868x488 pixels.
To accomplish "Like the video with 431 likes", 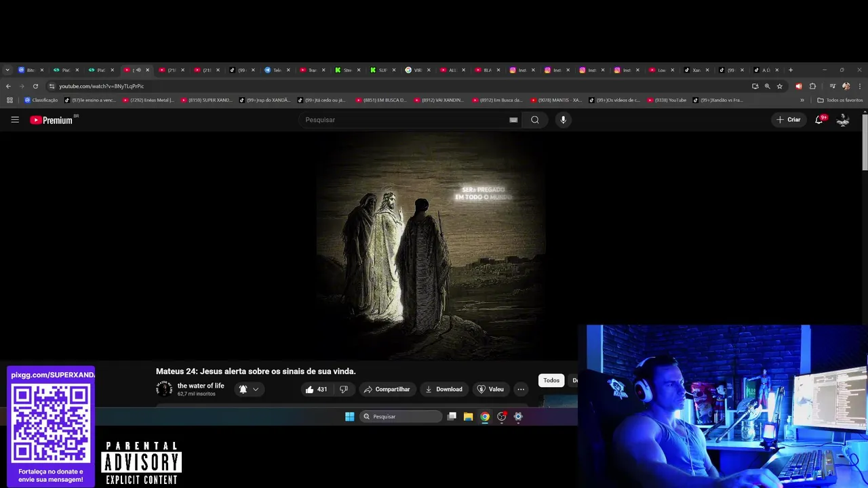I will coord(316,389).
